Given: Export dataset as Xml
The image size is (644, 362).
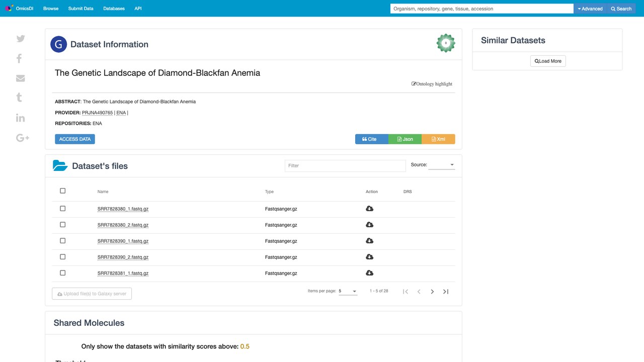Looking at the screenshot, I should (x=438, y=139).
